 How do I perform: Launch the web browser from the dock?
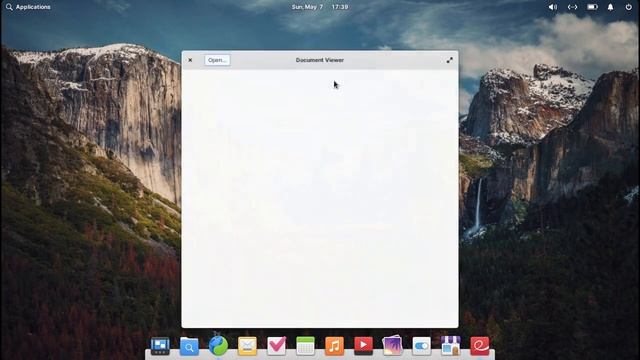pyautogui.click(x=218, y=346)
